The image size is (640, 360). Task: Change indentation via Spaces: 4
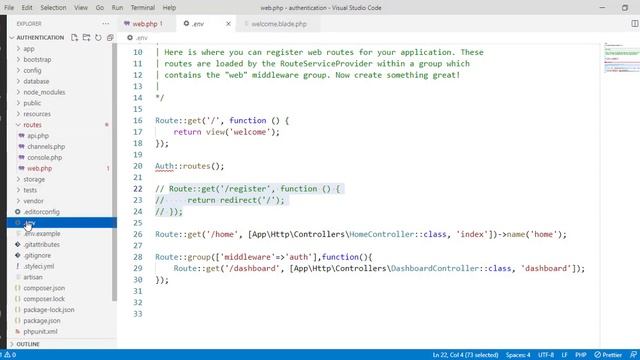click(x=518, y=355)
